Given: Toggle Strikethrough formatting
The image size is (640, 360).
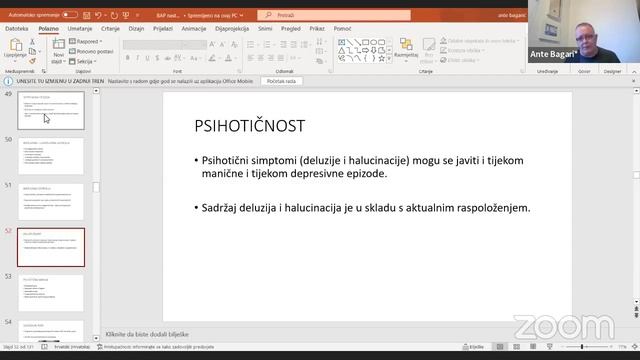Looking at the screenshot, I should pos(167,58).
